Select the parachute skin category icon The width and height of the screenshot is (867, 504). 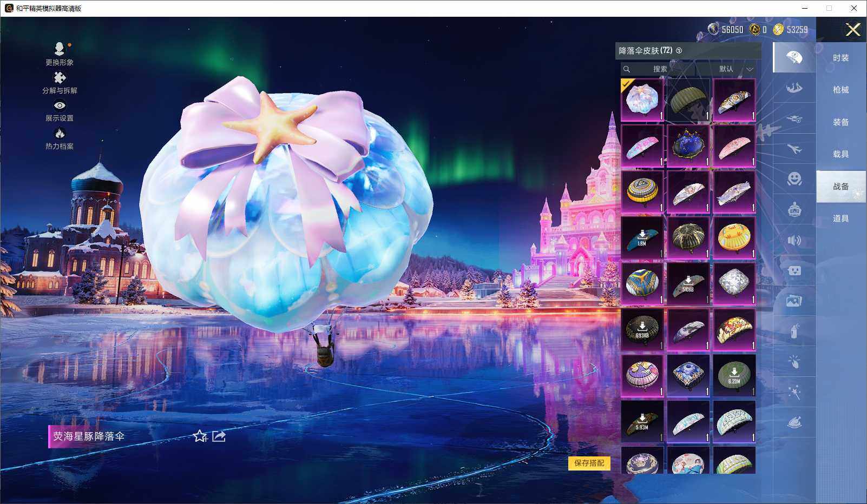[794, 57]
